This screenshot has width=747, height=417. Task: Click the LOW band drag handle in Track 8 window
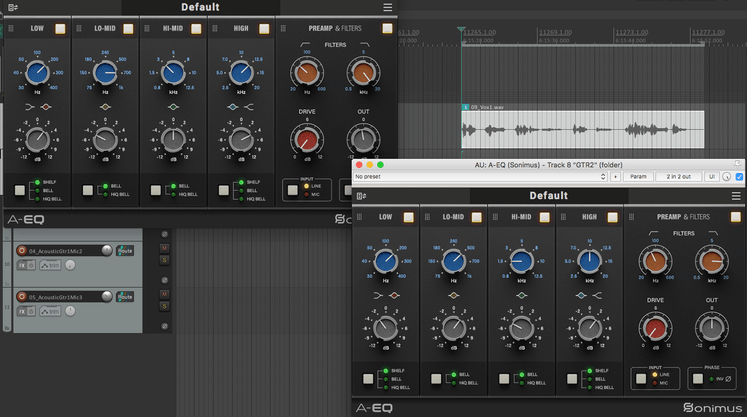coord(359,217)
